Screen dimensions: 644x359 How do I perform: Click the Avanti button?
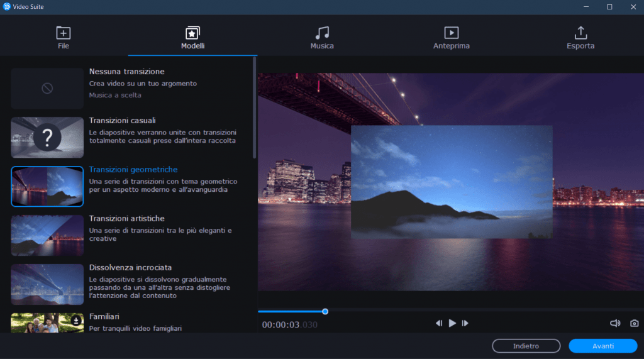[603, 346]
